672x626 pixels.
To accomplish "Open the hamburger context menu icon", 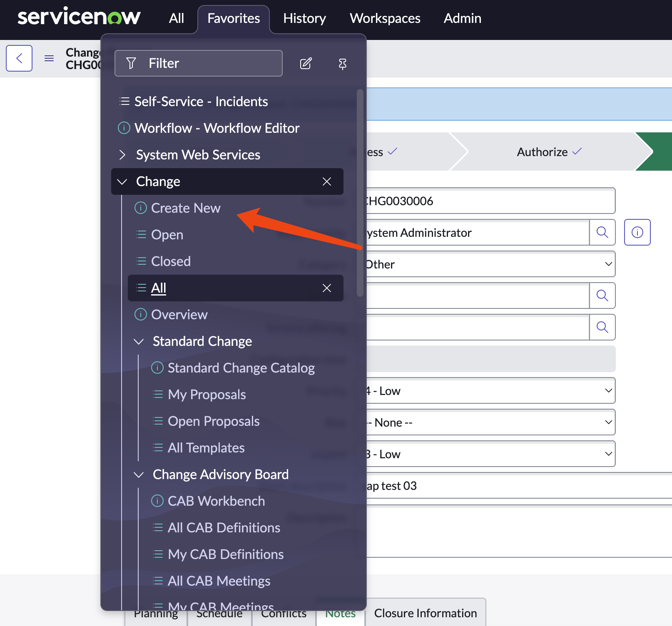I will [49, 58].
